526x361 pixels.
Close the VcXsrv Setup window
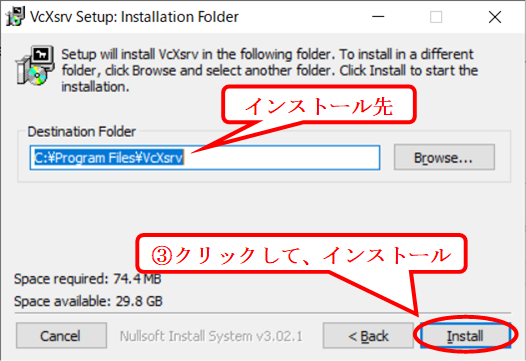pyautogui.click(x=495, y=16)
